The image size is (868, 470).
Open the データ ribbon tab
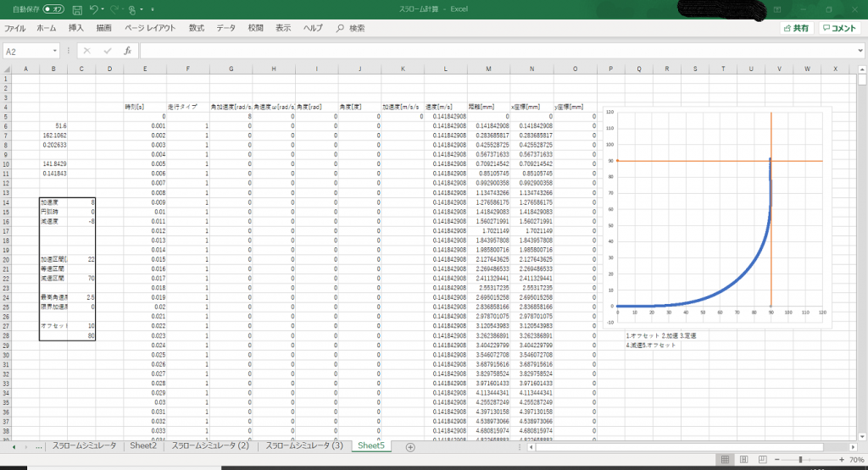click(x=225, y=28)
